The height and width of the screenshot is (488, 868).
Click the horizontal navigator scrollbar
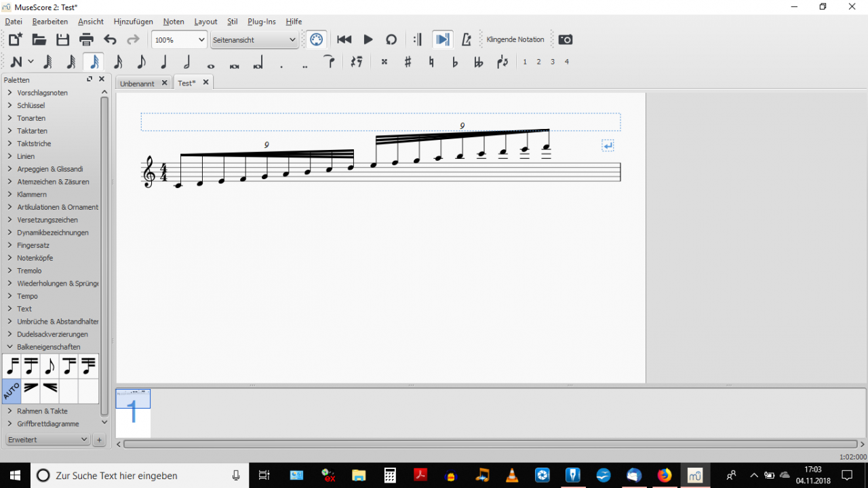click(492, 445)
